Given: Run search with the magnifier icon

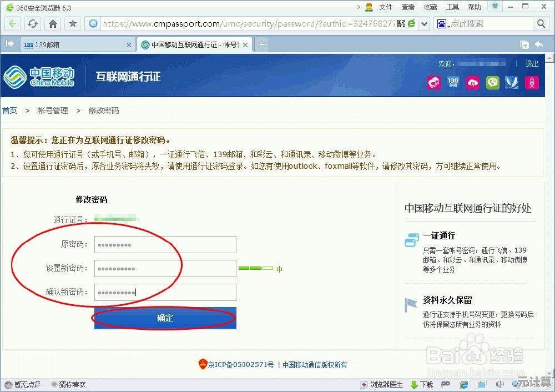Looking at the screenshot, I should tap(541, 24).
